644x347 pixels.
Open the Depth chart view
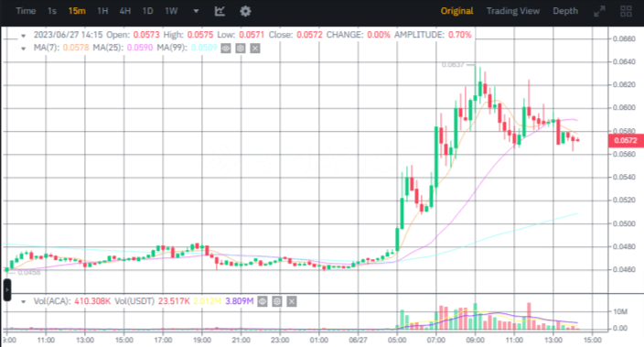(x=565, y=11)
